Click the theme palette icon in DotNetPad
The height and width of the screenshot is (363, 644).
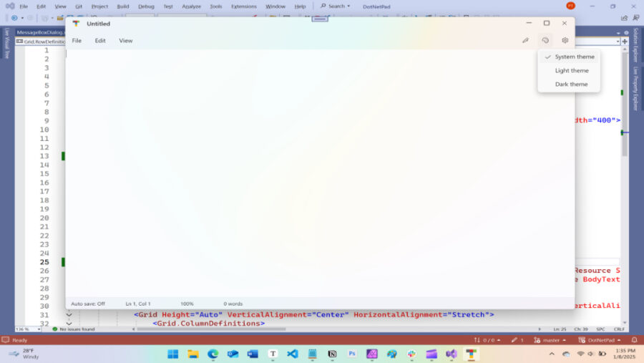[545, 40]
